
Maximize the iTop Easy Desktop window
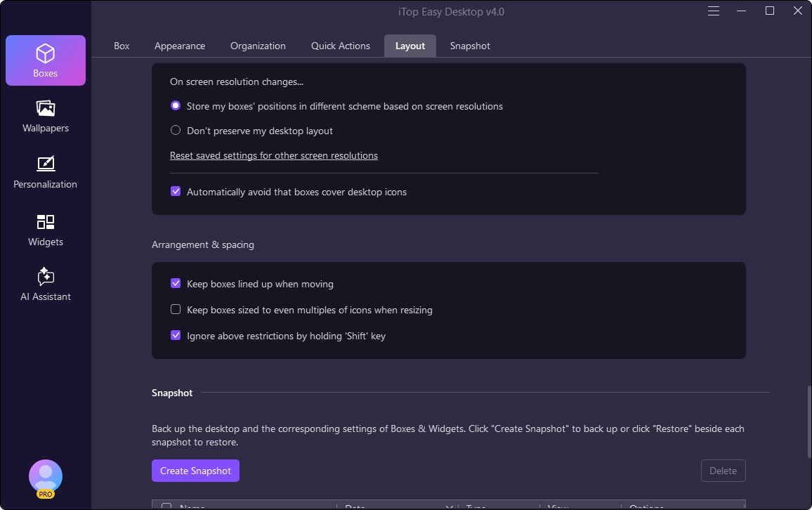point(770,11)
